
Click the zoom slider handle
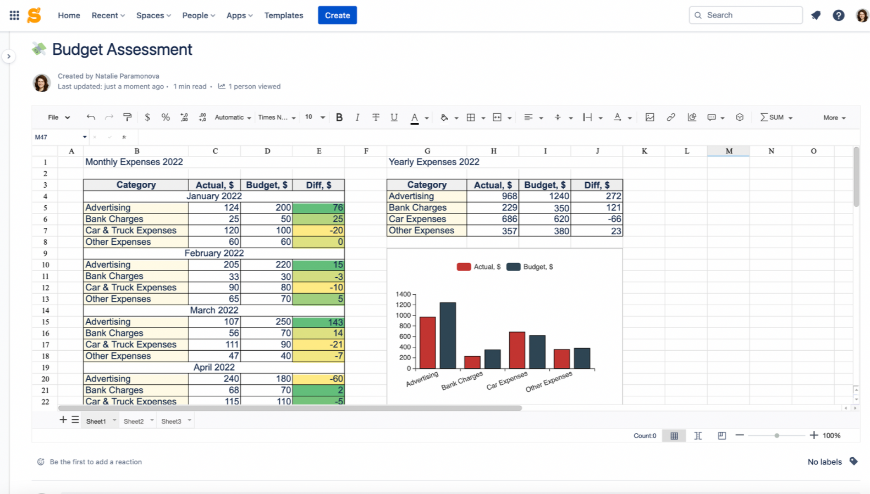[x=777, y=436]
